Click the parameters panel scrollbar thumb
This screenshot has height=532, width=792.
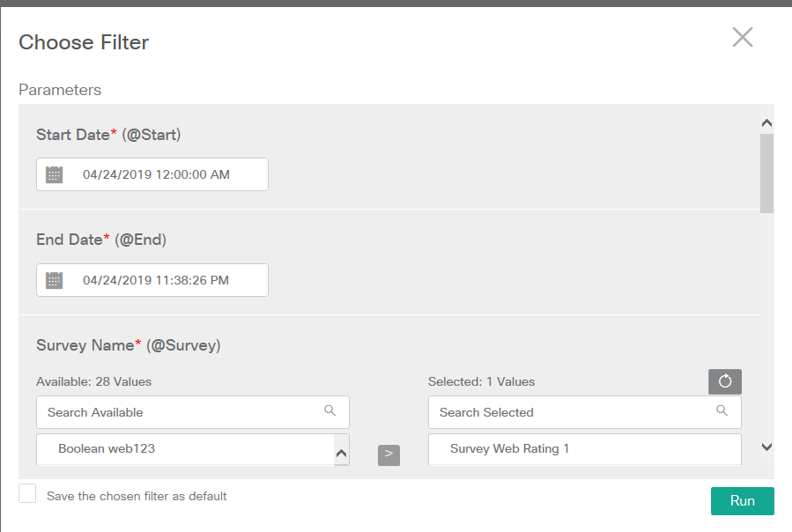tap(766, 173)
